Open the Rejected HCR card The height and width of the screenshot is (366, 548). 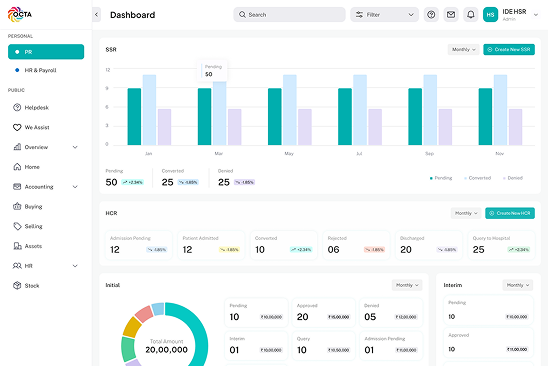[356, 245]
